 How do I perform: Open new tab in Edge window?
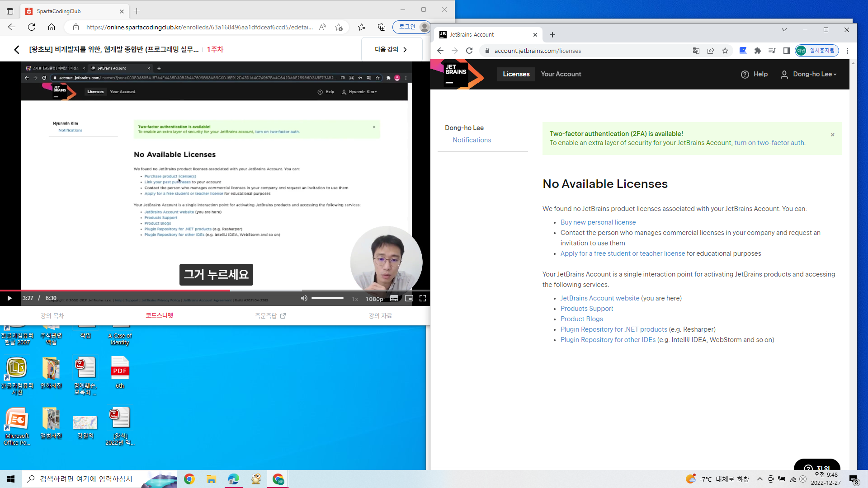point(137,11)
